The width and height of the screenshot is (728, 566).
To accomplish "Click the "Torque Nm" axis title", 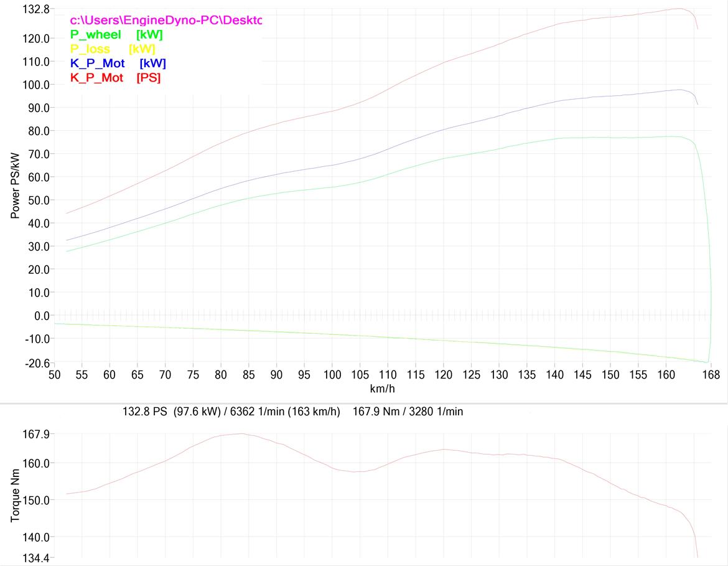I will pos(15,494).
